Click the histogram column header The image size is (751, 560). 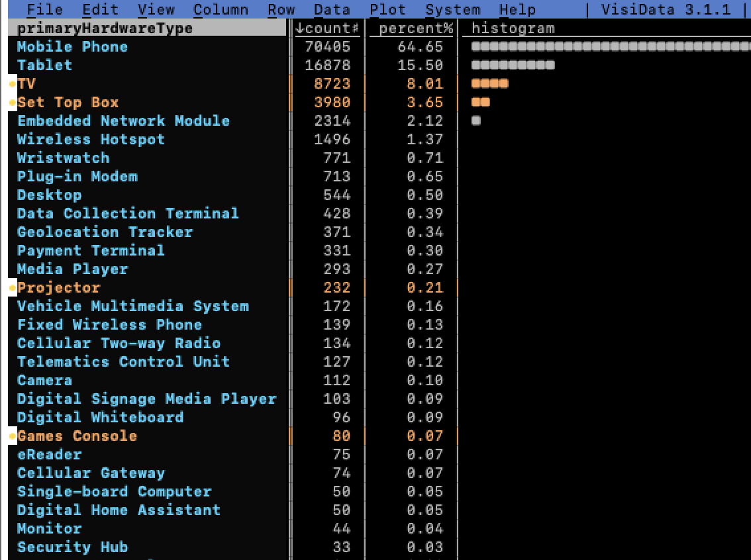click(x=513, y=28)
